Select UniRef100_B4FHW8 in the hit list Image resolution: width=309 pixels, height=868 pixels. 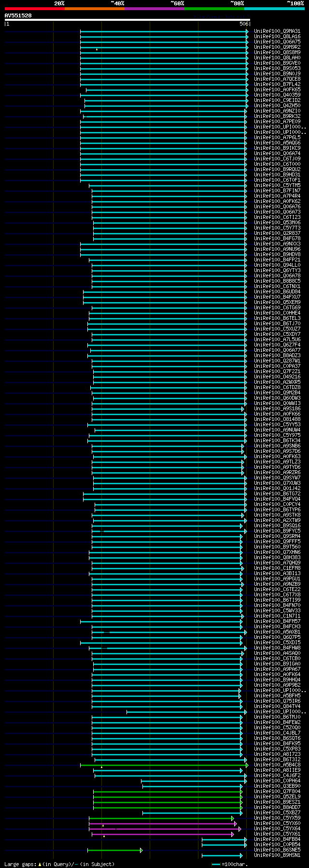277,648
